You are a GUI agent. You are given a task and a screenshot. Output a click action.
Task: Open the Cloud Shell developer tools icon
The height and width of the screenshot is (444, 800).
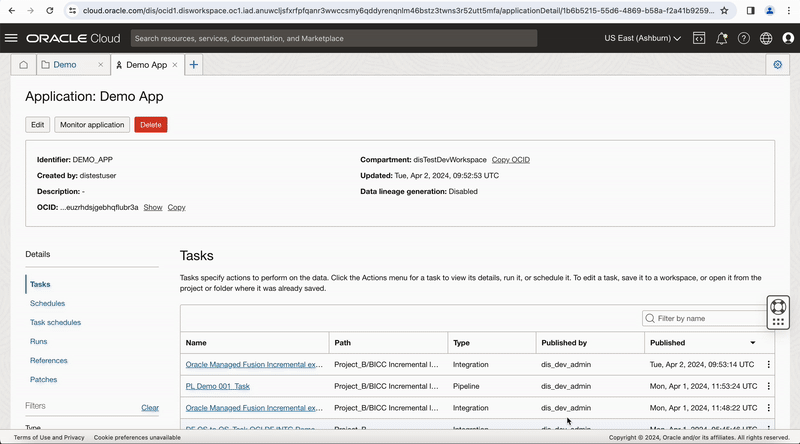click(699, 38)
